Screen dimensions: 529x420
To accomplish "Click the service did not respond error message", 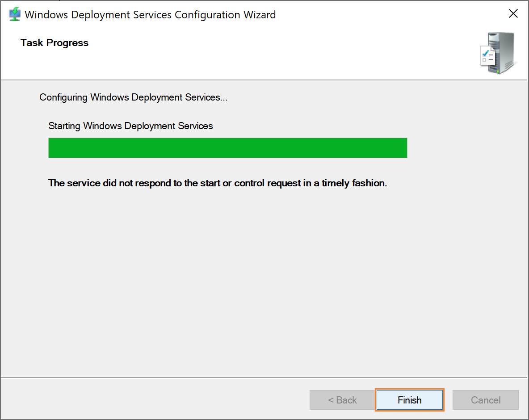I will [218, 183].
